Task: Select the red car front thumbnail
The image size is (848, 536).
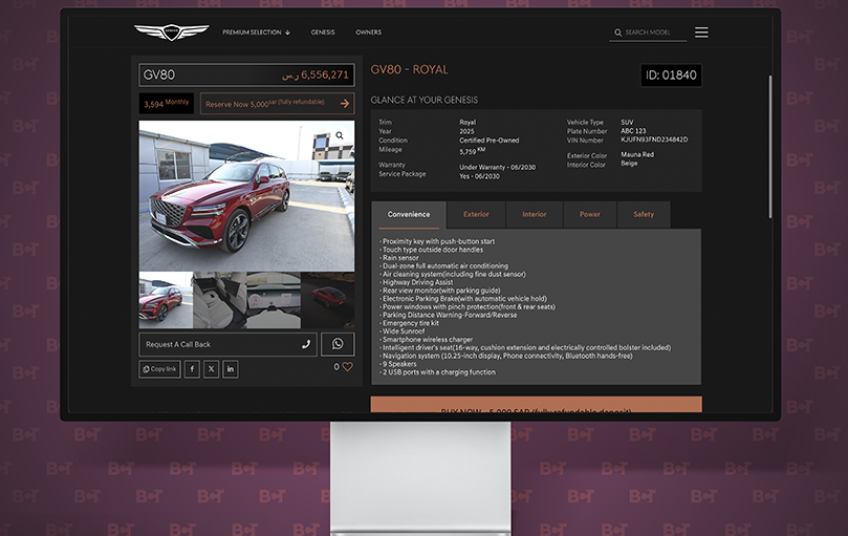Action: [x=166, y=300]
